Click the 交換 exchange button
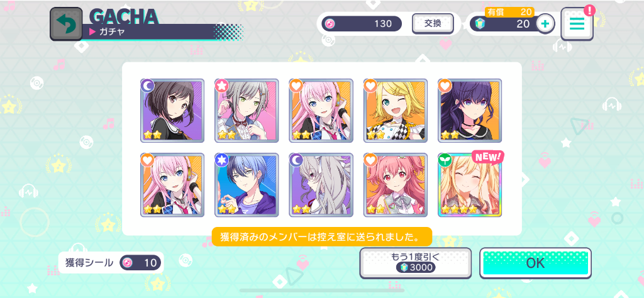The width and height of the screenshot is (644, 298). [433, 23]
